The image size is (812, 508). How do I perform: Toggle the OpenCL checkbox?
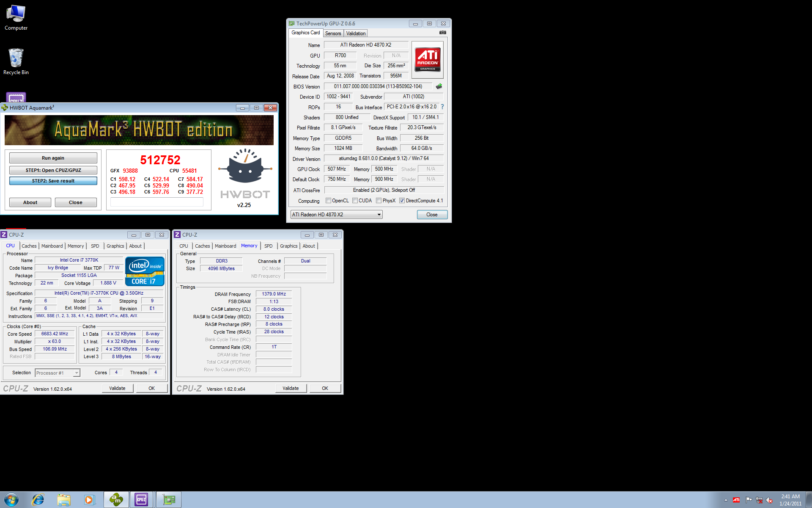pyautogui.click(x=328, y=201)
